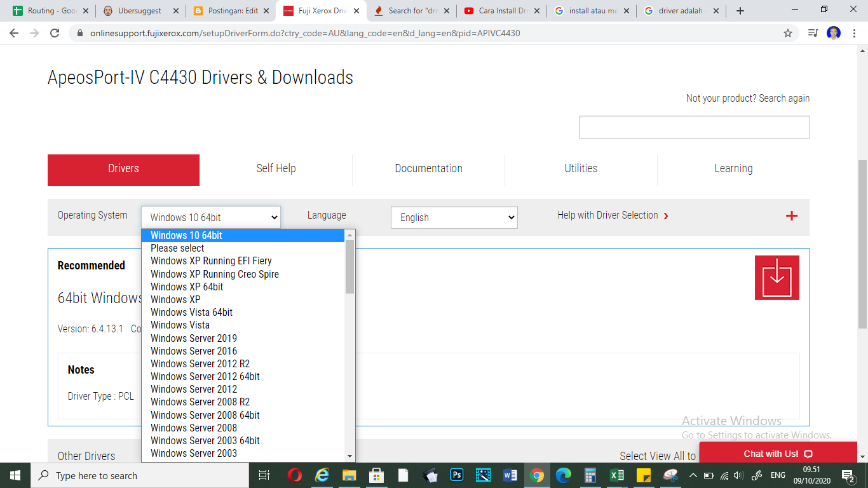Image resolution: width=868 pixels, height=488 pixels.
Task: Show hidden system tray icons
Action: 693,475
